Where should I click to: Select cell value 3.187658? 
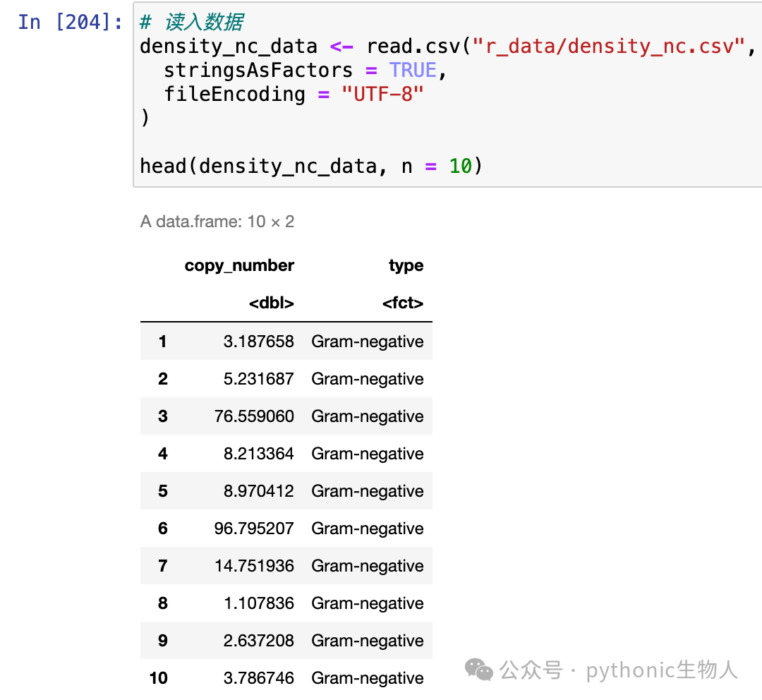pos(258,342)
